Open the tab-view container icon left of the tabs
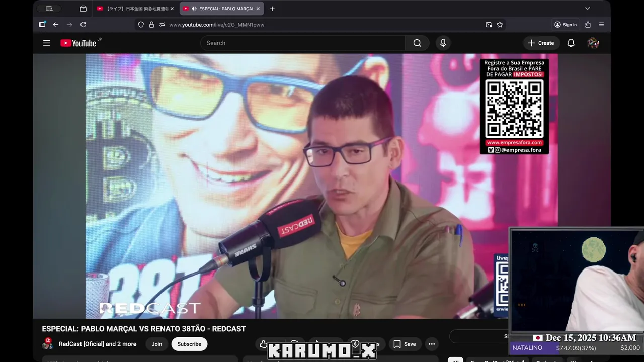This screenshot has width=644, height=362. (x=83, y=9)
